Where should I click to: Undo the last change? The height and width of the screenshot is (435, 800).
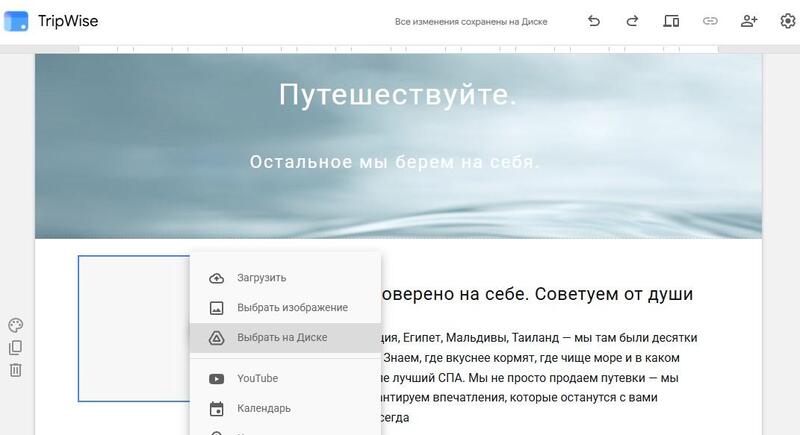tap(593, 21)
